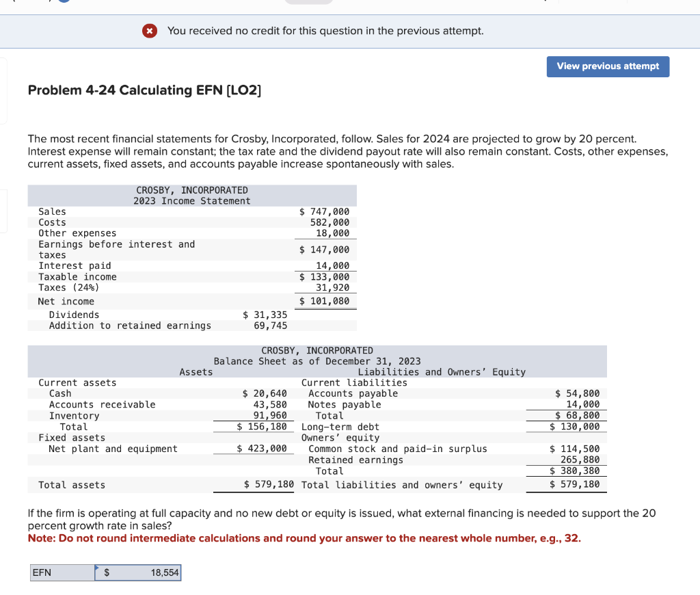
Task: Click the no credit notification message text
Action: tap(325, 31)
